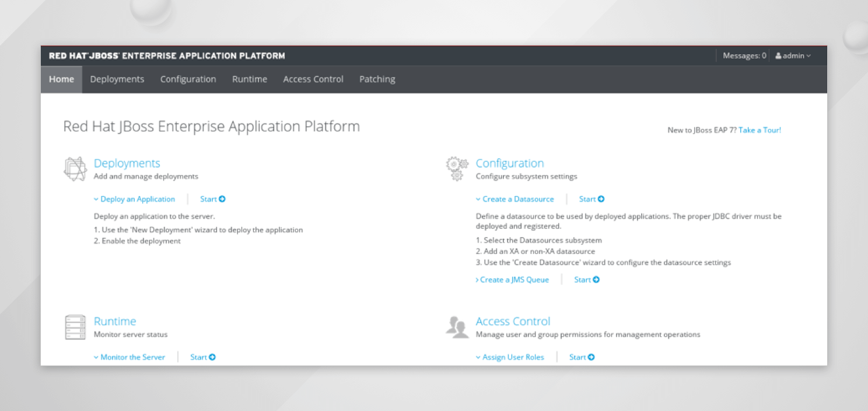Image resolution: width=868 pixels, height=411 pixels.
Task: Click the Configuration gears icon
Action: [457, 169]
